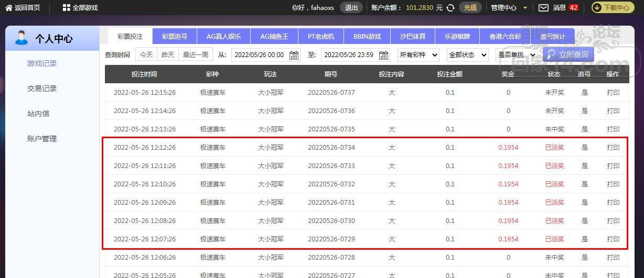
Task: Click the 立即查询 search button
Action: (568, 54)
